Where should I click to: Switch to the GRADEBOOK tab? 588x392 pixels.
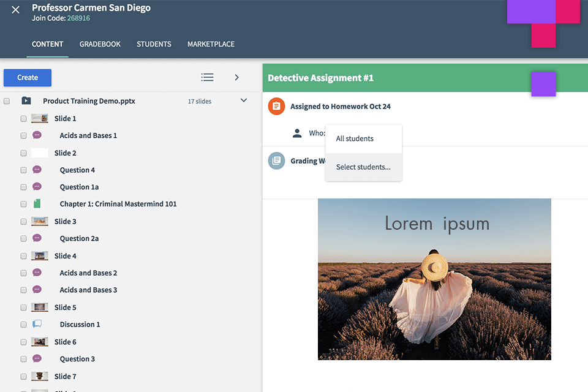(100, 44)
